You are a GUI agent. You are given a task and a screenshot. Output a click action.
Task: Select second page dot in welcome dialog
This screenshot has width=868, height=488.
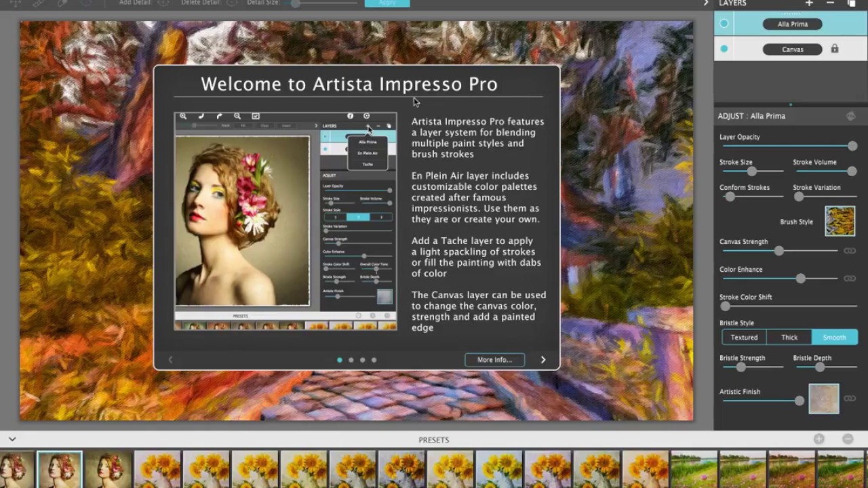coord(351,360)
